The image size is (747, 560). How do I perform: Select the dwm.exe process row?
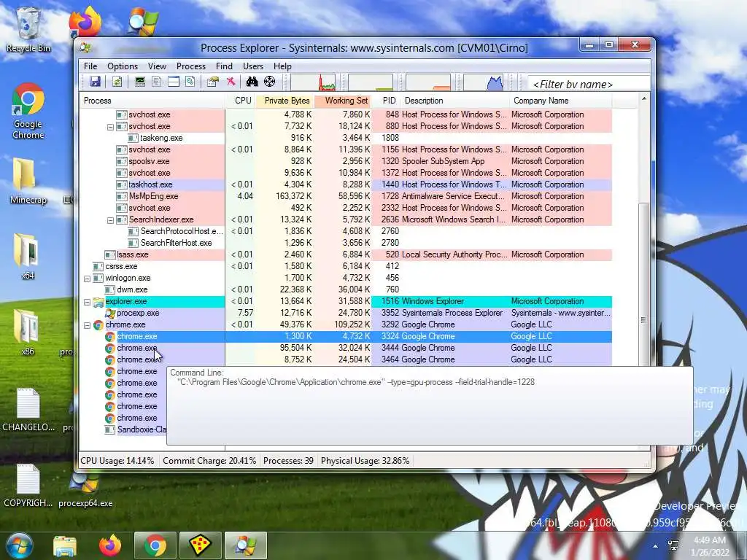346,289
